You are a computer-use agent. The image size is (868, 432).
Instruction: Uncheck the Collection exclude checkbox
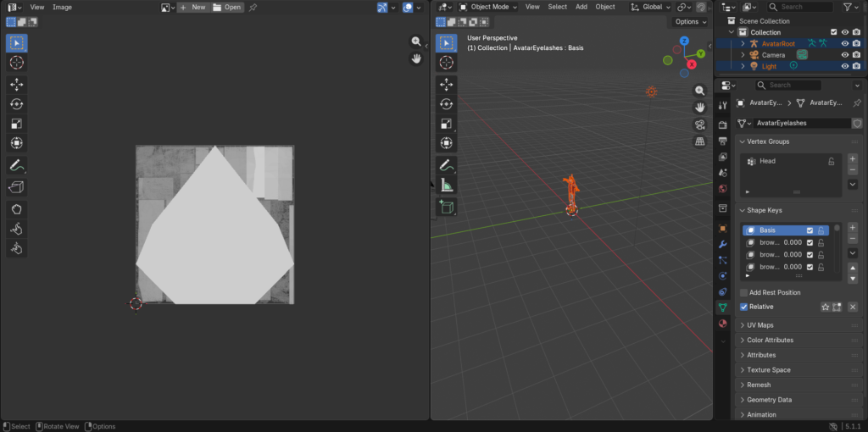(x=834, y=32)
